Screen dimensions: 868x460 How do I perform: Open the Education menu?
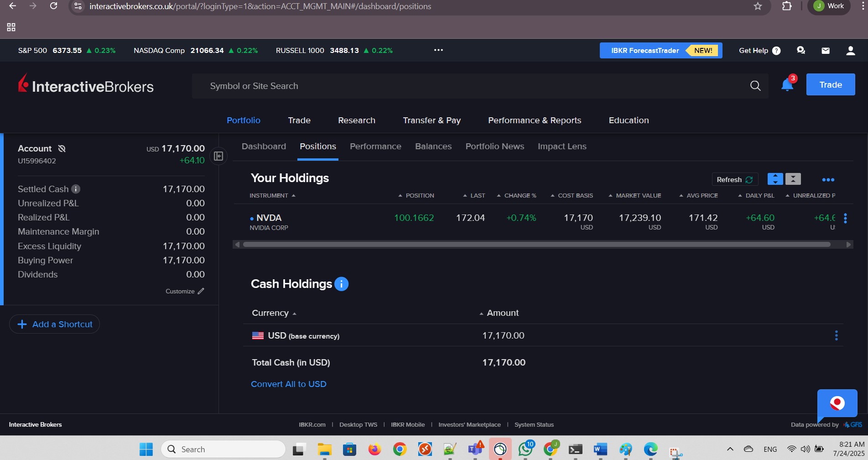pyautogui.click(x=629, y=120)
